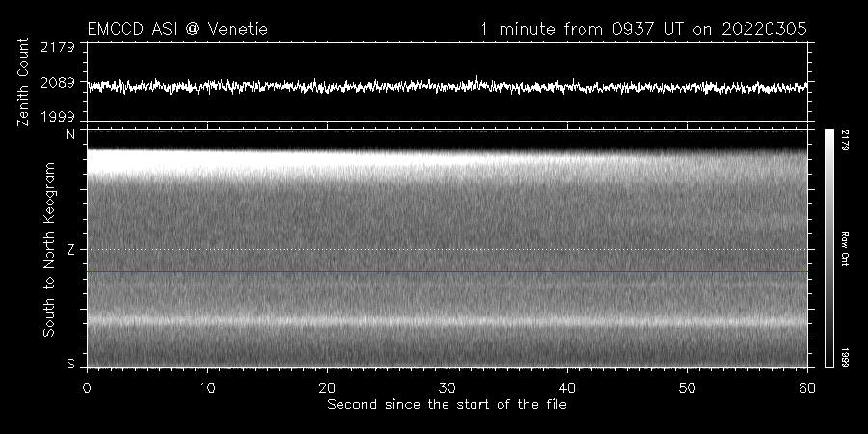Click the N keogram axis label

pyautogui.click(x=70, y=134)
